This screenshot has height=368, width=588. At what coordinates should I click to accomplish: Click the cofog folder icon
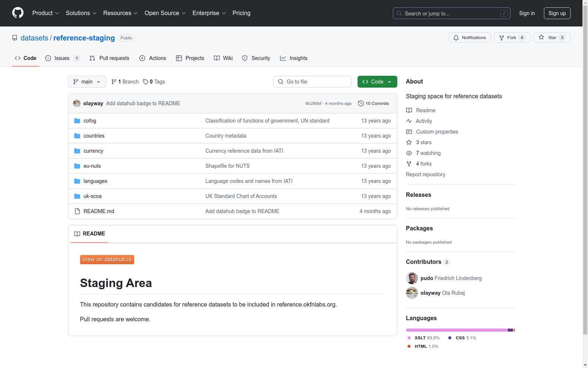77,121
